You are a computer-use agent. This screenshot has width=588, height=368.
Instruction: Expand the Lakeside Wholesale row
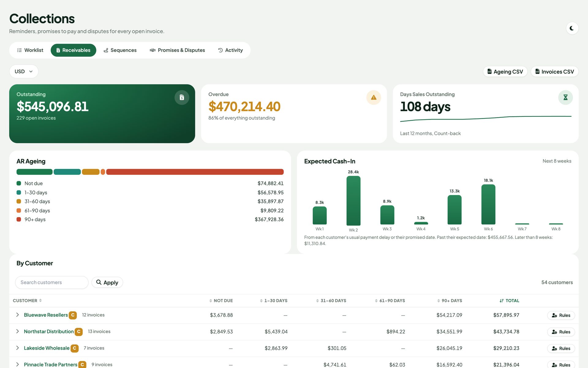[x=17, y=348]
